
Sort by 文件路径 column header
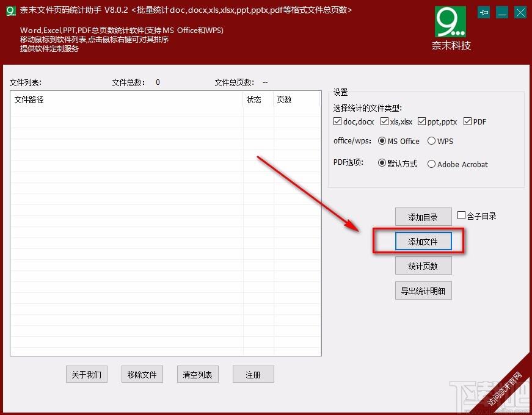pyautogui.click(x=127, y=99)
